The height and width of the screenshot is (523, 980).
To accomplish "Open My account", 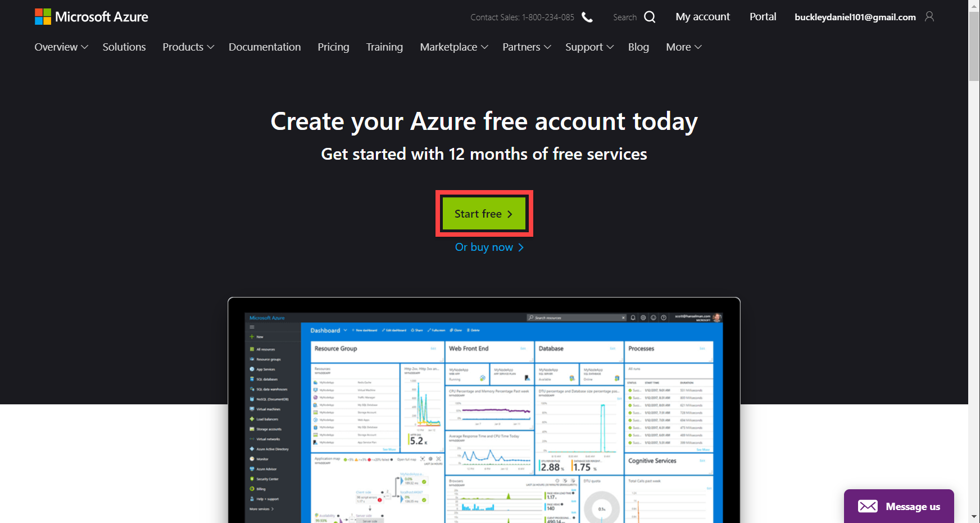I will pyautogui.click(x=702, y=17).
